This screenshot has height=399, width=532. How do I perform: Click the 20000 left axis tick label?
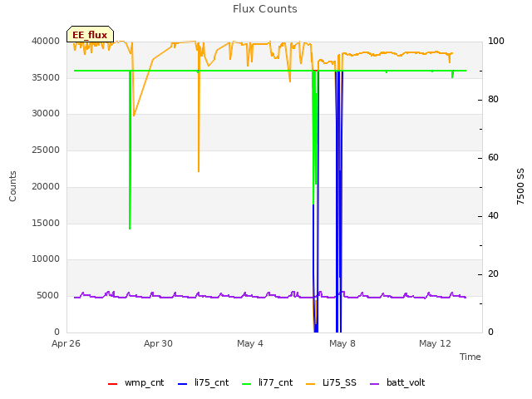[x=46, y=186]
